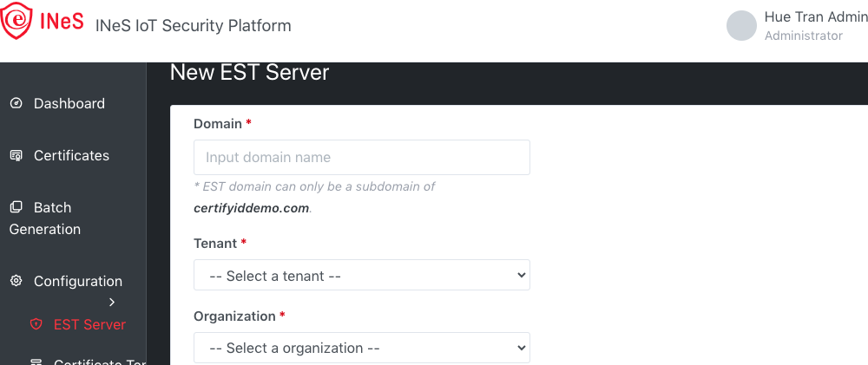
Task: Click the Certificates icon in sidebar
Action: pyautogui.click(x=16, y=156)
